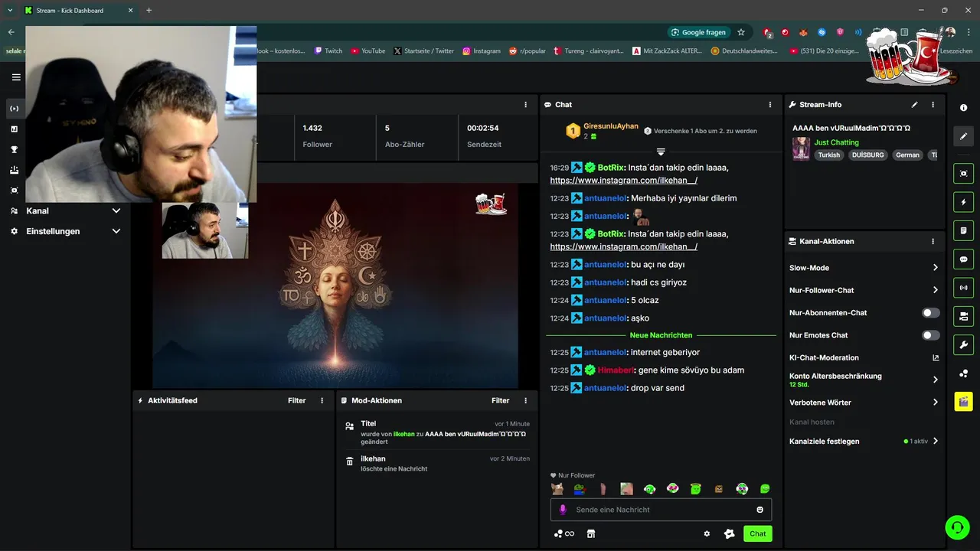980x551 pixels.
Task: Click the German tag in Stream-Info
Action: (x=907, y=155)
